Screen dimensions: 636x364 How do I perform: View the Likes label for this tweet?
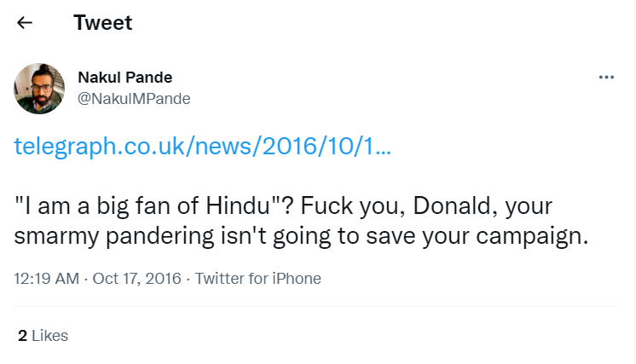(x=49, y=336)
